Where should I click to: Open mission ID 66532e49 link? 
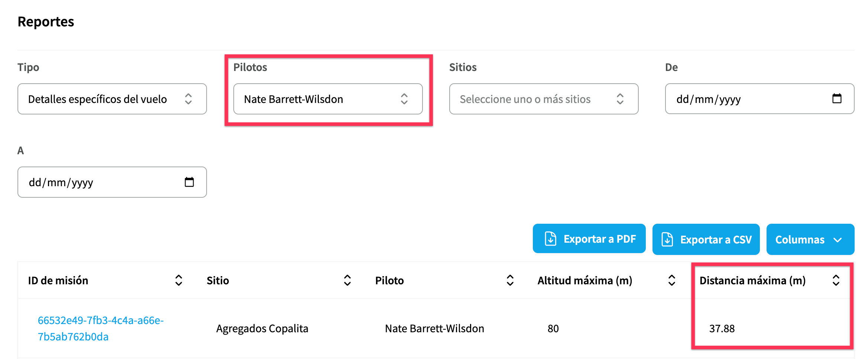coord(101,328)
